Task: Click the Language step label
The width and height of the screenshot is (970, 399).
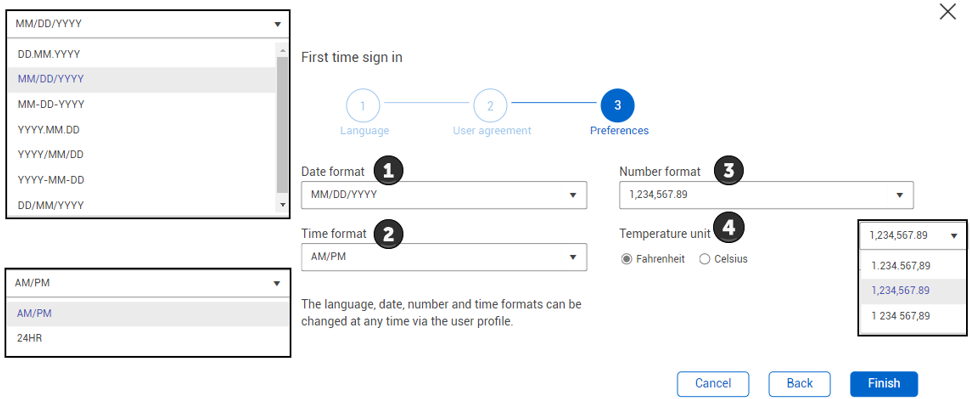Action: 364,131
